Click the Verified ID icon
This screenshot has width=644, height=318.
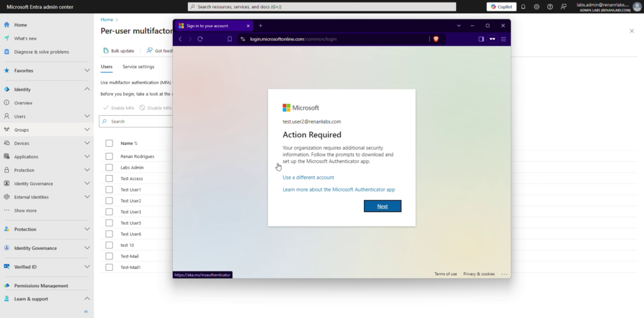click(6, 266)
